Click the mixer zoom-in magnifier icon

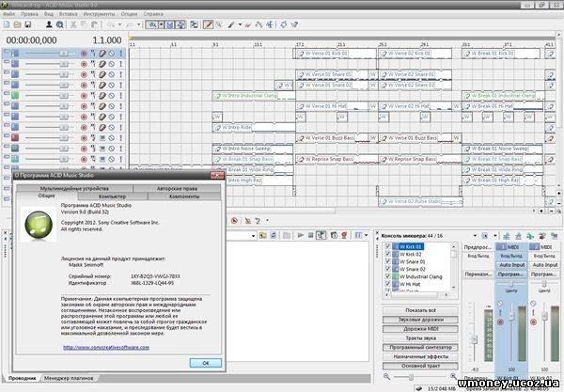click(453, 376)
